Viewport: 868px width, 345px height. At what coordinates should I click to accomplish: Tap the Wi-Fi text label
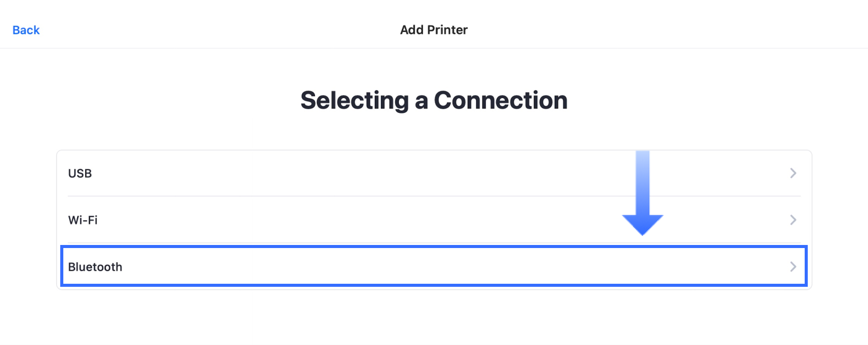83,220
